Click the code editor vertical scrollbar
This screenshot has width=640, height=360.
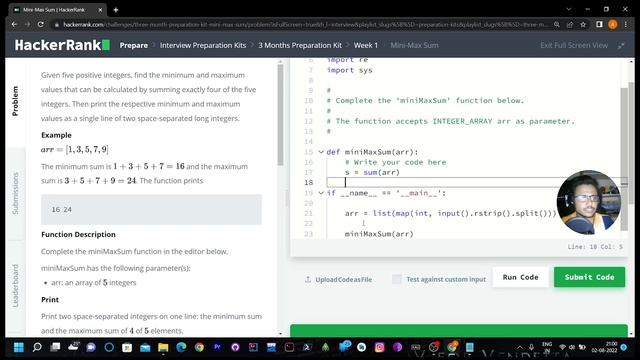[624, 159]
